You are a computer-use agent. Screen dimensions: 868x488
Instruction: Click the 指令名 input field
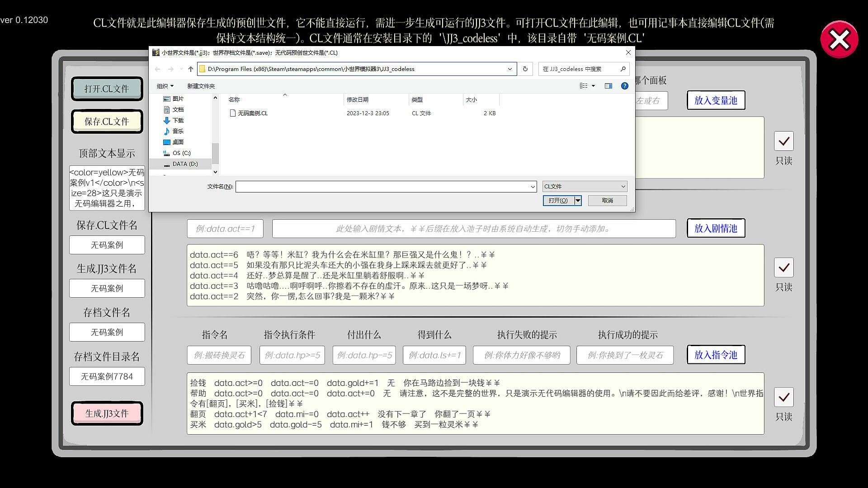[x=219, y=355]
